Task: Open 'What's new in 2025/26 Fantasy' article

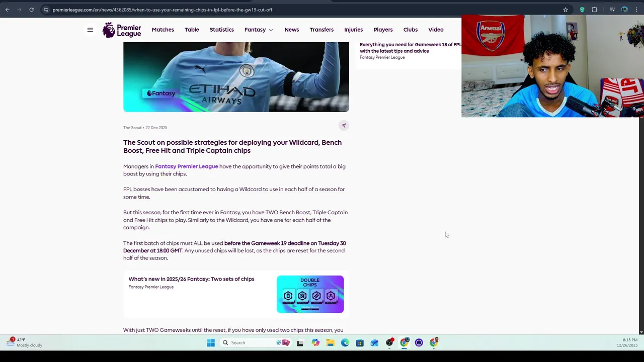Action: coord(191,279)
